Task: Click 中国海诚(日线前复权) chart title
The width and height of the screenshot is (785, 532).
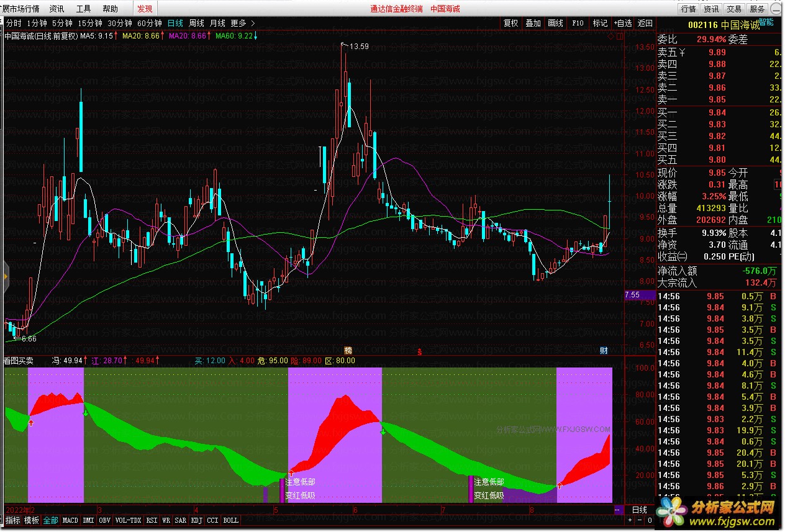Action: [x=40, y=36]
